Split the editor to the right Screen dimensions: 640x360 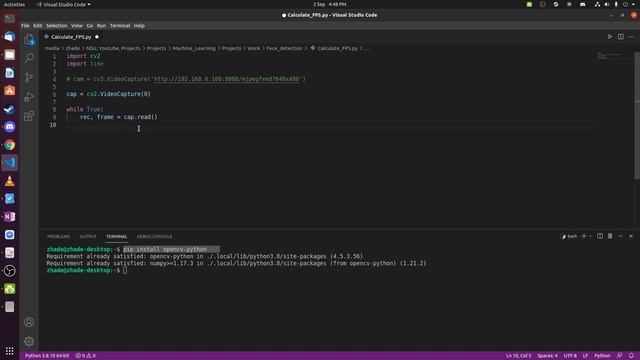tap(621, 37)
